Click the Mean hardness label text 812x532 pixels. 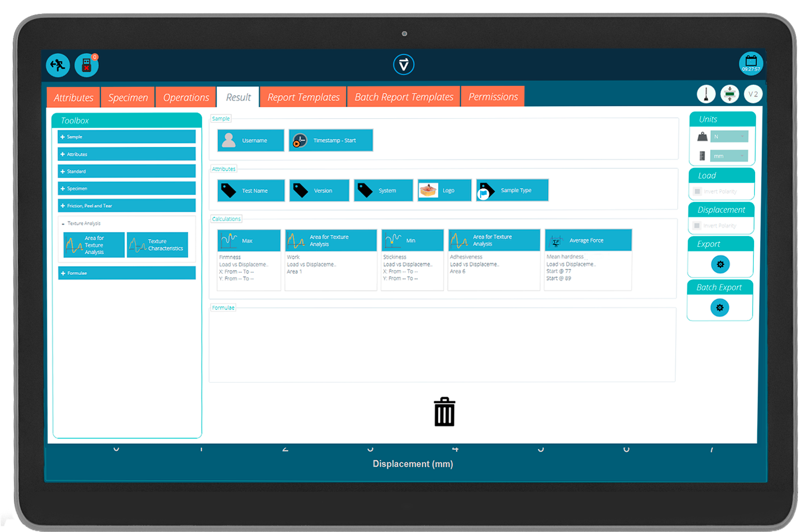pyautogui.click(x=565, y=257)
